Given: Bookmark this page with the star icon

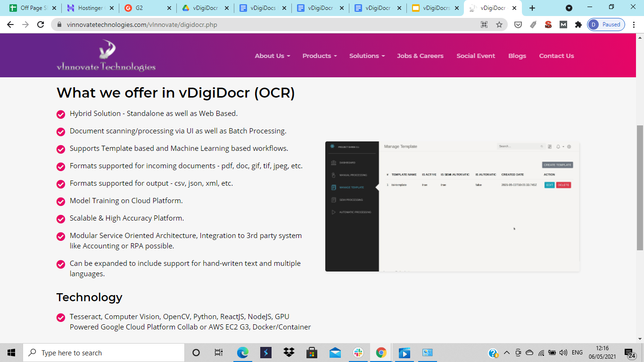Looking at the screenshot, I should click(x=499, y=25).
